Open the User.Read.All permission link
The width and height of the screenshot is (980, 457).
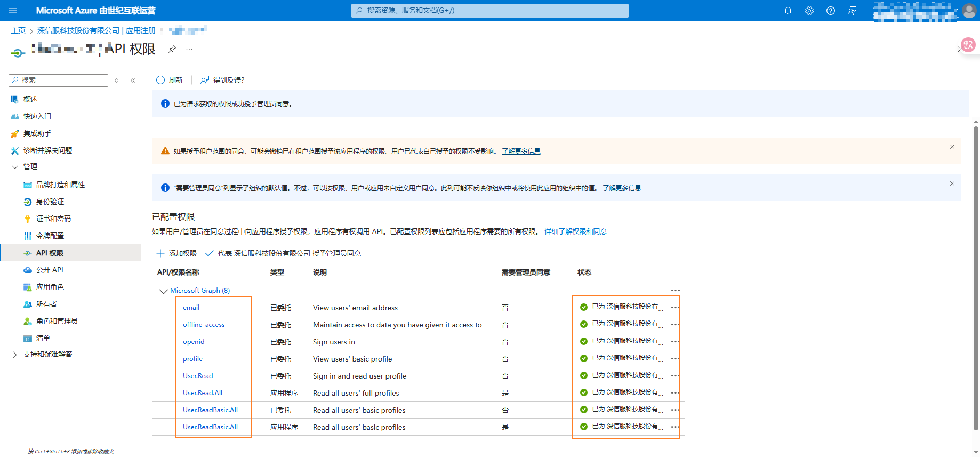[203, 393]
